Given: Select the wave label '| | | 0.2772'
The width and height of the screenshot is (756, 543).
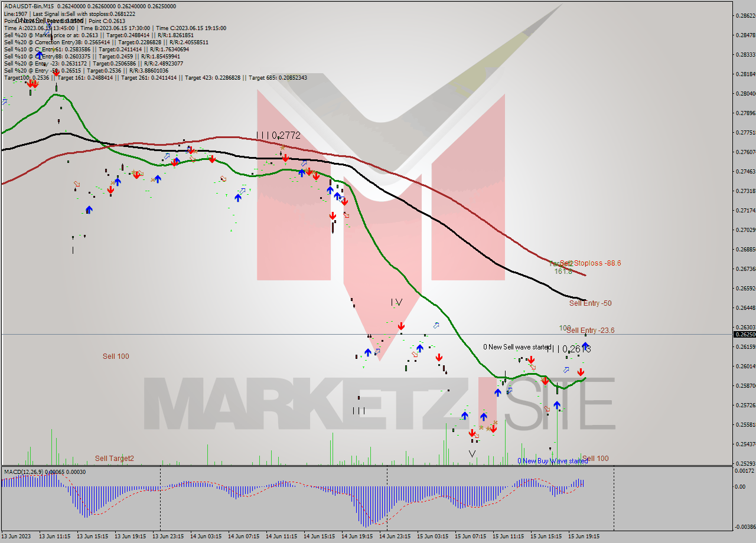Looking at the screenshot, I should [x=278, y=136].
